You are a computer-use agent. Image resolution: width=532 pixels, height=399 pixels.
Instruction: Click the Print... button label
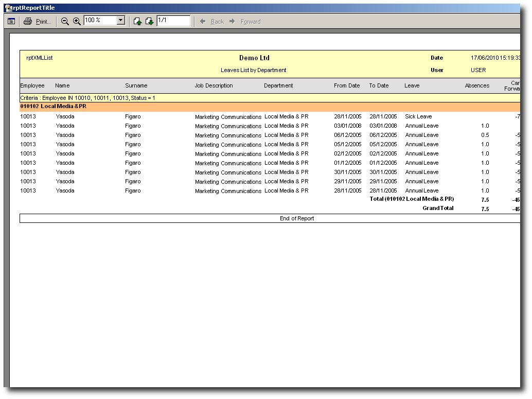click(43, 22)
